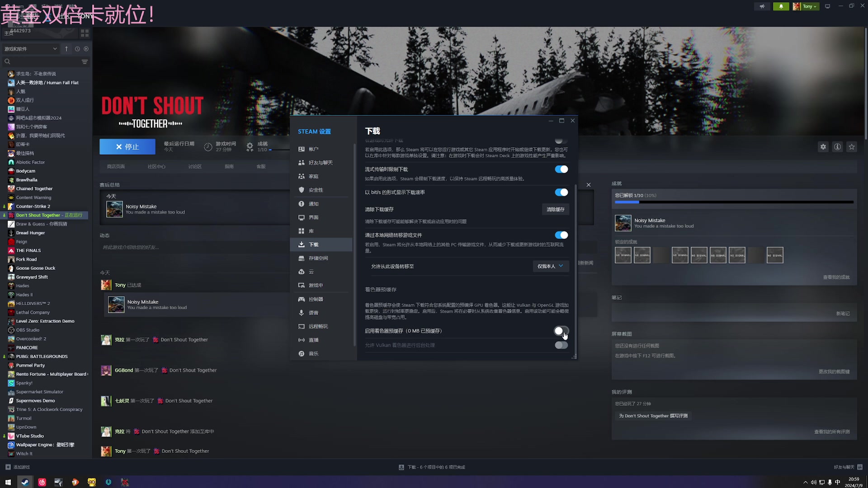Open 家庭 settings category
Image resolution: width=868 pixels, height=488 pixels.
[321, 176]
